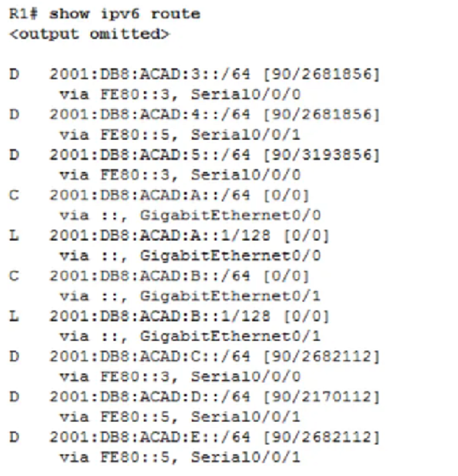Click GigabitEthernet0/0 under the ACAD:A::/64 route
458x476 pixels.
[x=230, y=215]
